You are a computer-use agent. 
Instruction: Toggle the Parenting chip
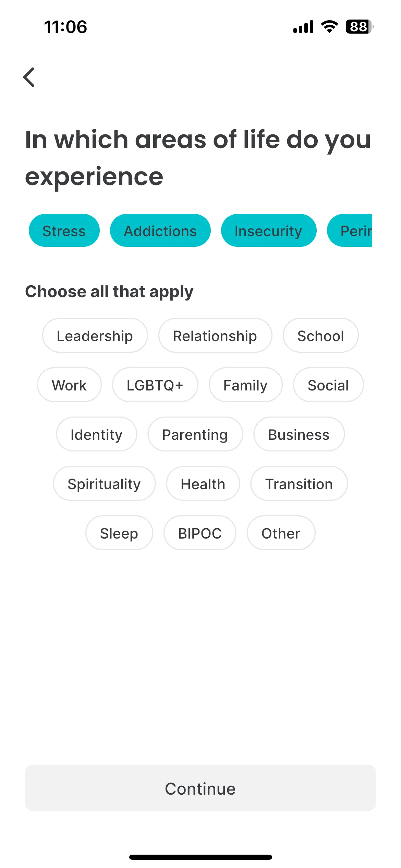[195, 434]
